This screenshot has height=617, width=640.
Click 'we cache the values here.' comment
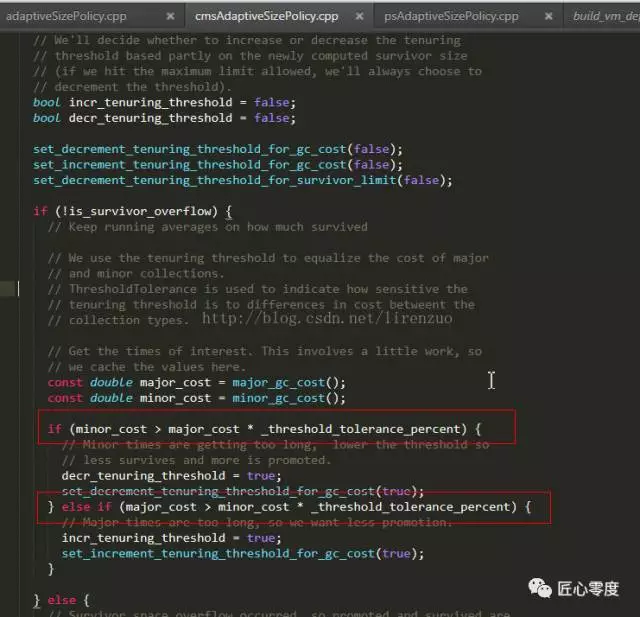click(147, 367)
